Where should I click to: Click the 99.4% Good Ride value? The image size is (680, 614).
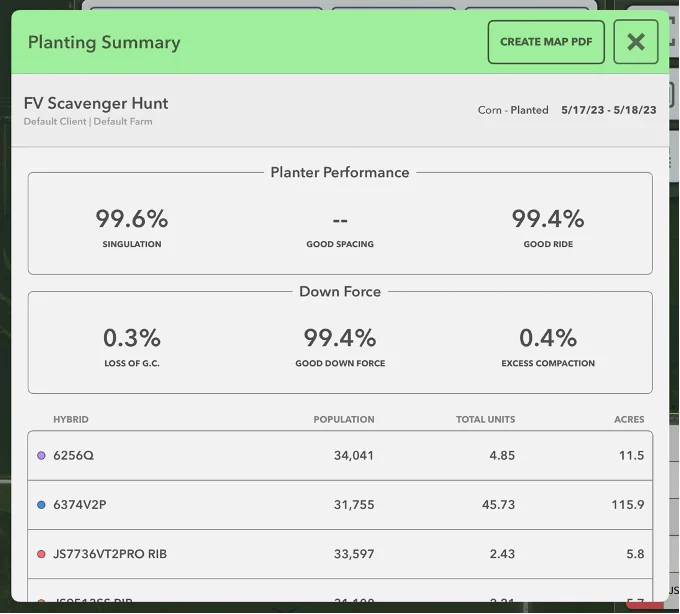pyautogui.click(x=548, y=219)
